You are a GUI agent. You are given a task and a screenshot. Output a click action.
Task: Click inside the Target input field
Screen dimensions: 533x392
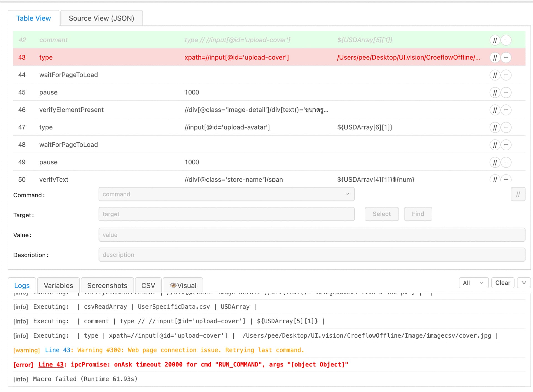click(226, 214)
